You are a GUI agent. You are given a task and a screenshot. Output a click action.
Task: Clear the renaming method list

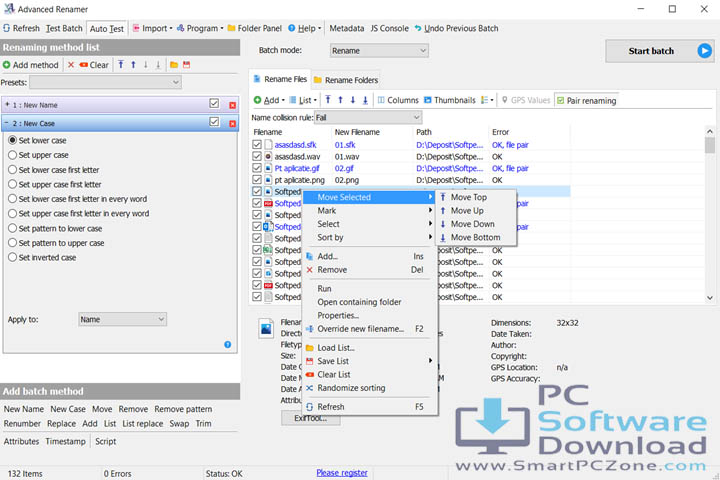coord(94,65)
